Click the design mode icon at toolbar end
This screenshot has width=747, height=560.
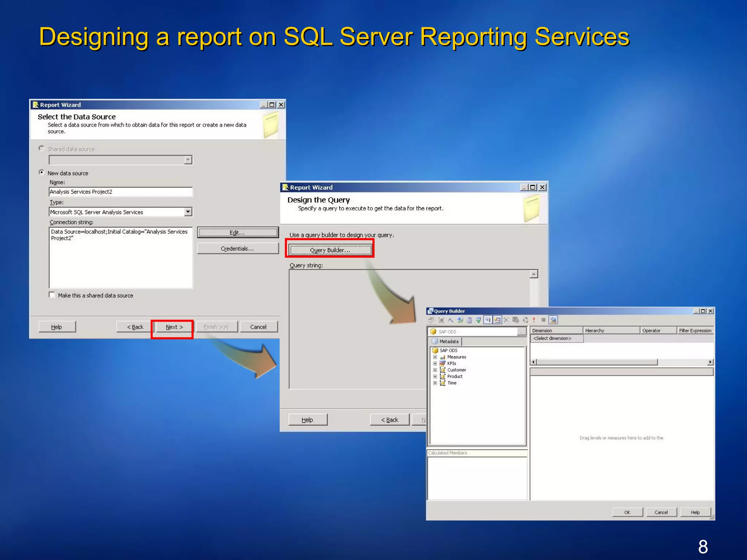click(553, 320)
